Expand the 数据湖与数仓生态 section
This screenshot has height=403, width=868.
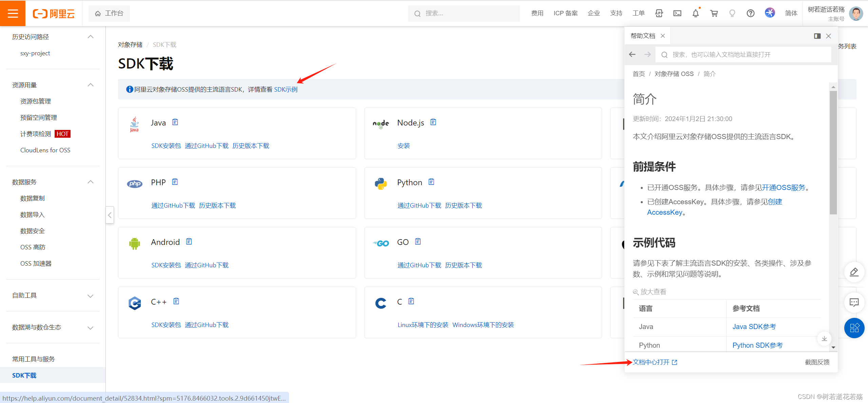90,327
